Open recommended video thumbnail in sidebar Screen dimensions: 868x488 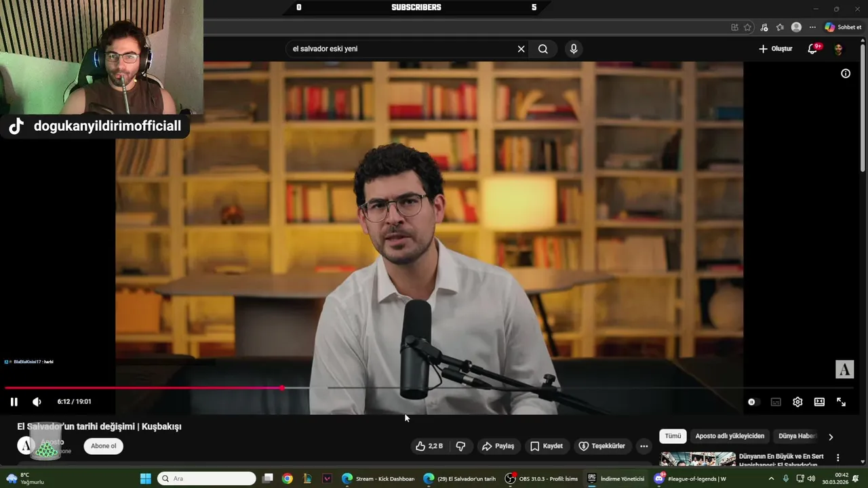[698, 459]
